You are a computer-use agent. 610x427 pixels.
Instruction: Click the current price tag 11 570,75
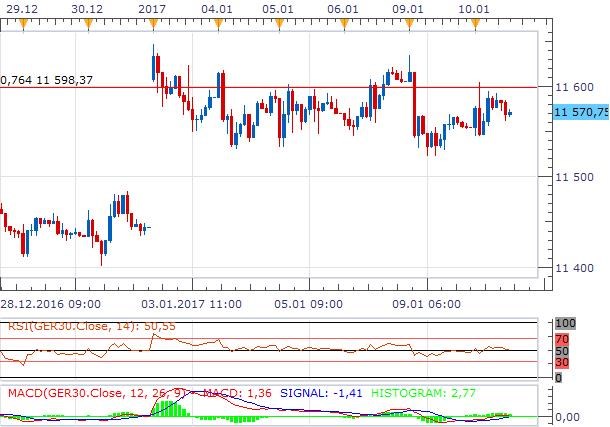coord(580,113)
